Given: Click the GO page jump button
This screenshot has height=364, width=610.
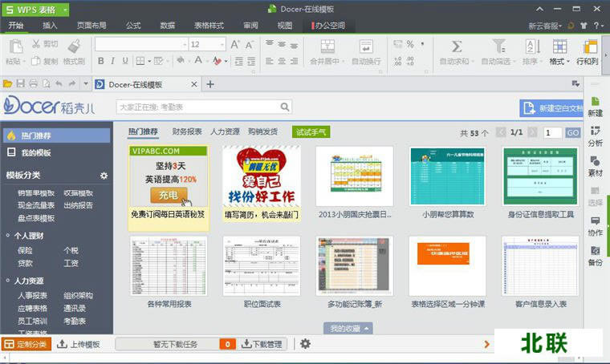Looking at the screenshot, I should click(572, 133).
